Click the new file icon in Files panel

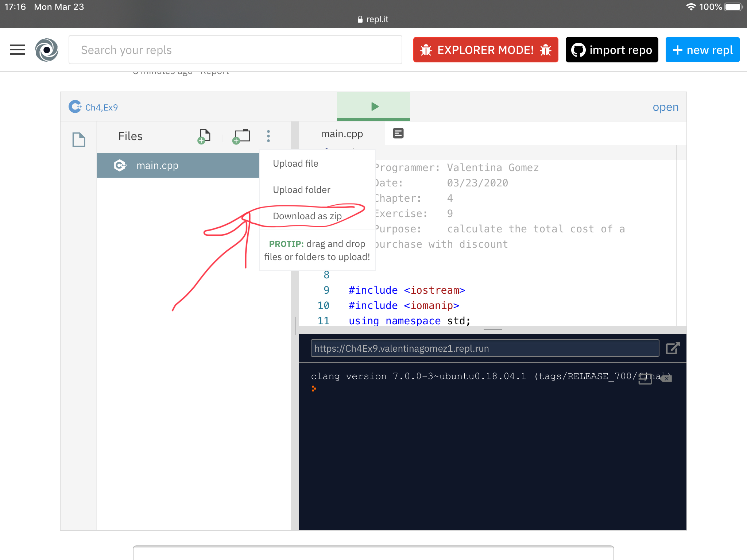[x=204, y=136]
